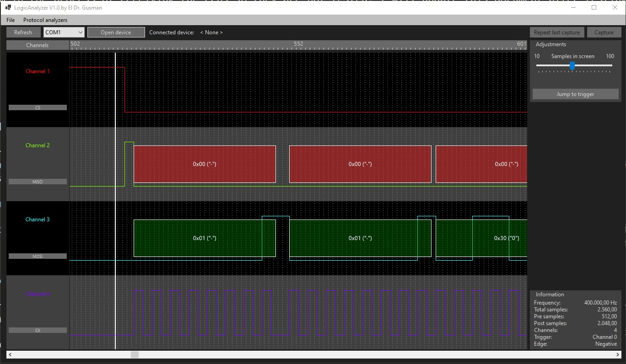
Task: Open the File menu
Action: (x=10, y=20)
